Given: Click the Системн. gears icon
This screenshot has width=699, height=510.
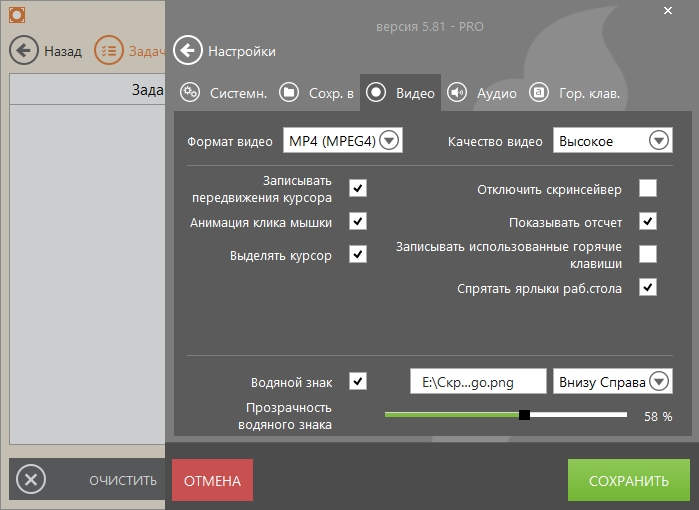Looking at the screenshot, I should pos(190,93).
